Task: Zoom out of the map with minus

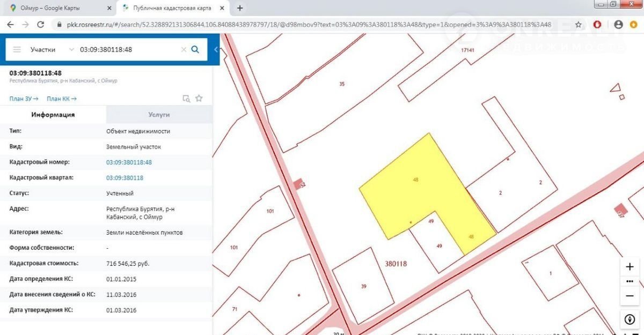Action: click(x=630, y=295)
